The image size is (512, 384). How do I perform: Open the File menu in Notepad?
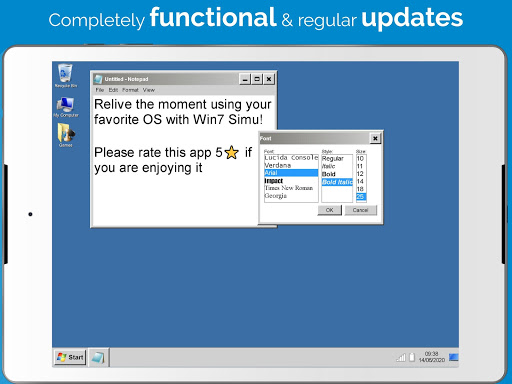(x=100, y=90)
